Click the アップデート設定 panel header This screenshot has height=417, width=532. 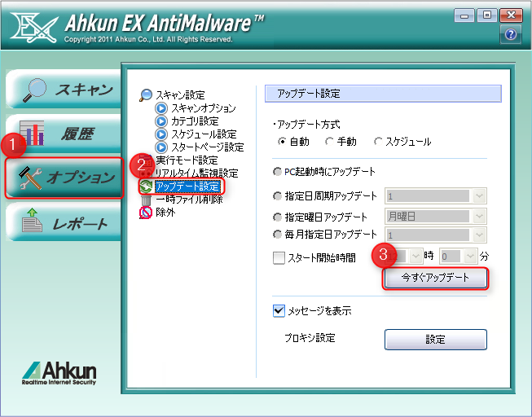pyautogui.click(x=383, y=94)
